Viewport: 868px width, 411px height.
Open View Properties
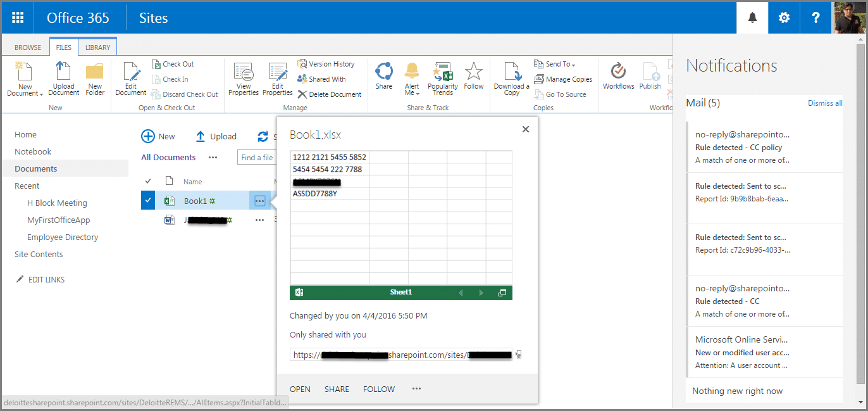pos(244,80)
